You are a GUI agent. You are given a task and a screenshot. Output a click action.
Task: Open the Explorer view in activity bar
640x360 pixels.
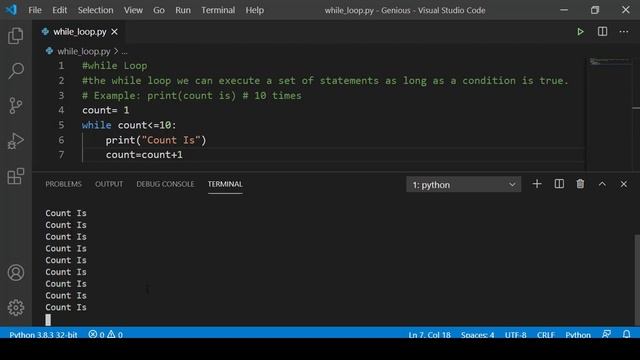click(x=16, y=36)
